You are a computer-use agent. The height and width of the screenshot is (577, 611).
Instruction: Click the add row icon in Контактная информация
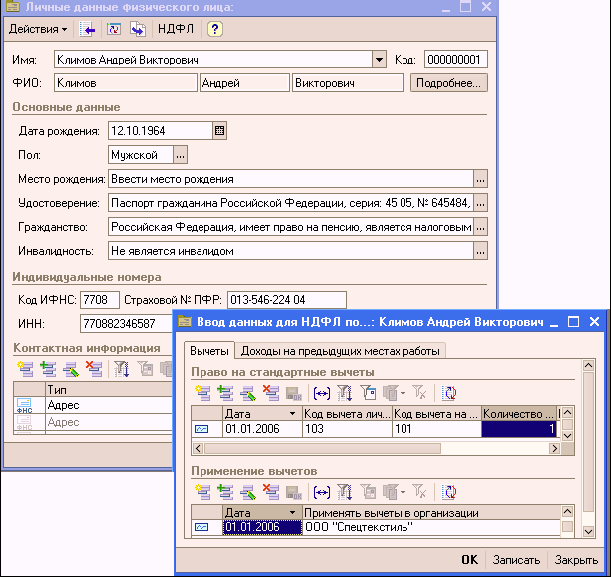pyautogui.click(x=23, y=369)
